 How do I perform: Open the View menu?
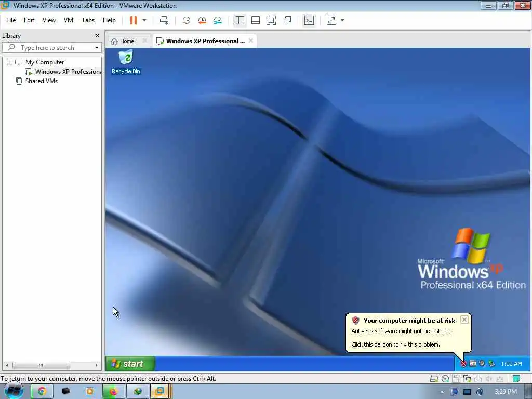pos(49,20)
